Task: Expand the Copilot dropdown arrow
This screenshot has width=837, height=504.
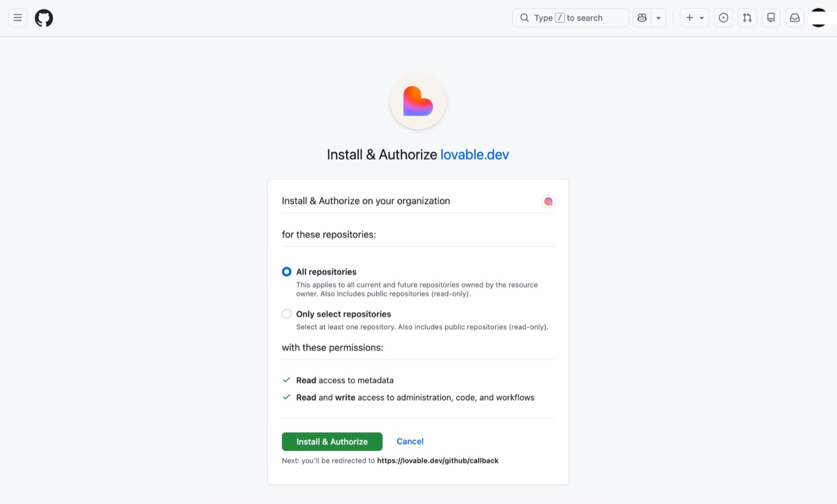Action: click(x=658, y=18)
